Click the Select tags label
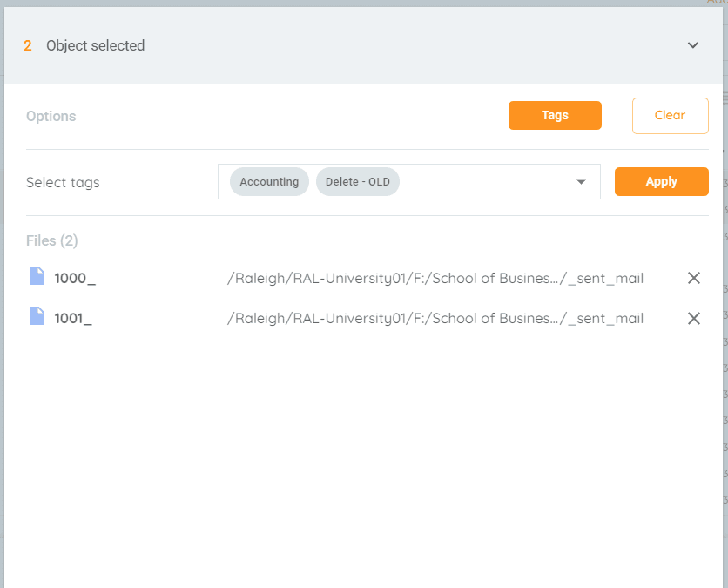Screen dimensions: 728x588 tap(63, 183)
